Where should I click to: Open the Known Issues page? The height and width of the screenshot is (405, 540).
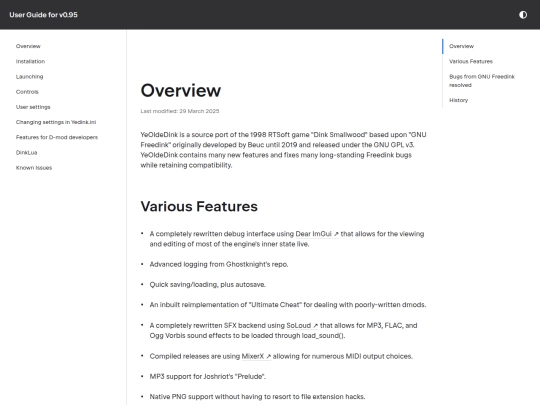[x=34, y=167]
